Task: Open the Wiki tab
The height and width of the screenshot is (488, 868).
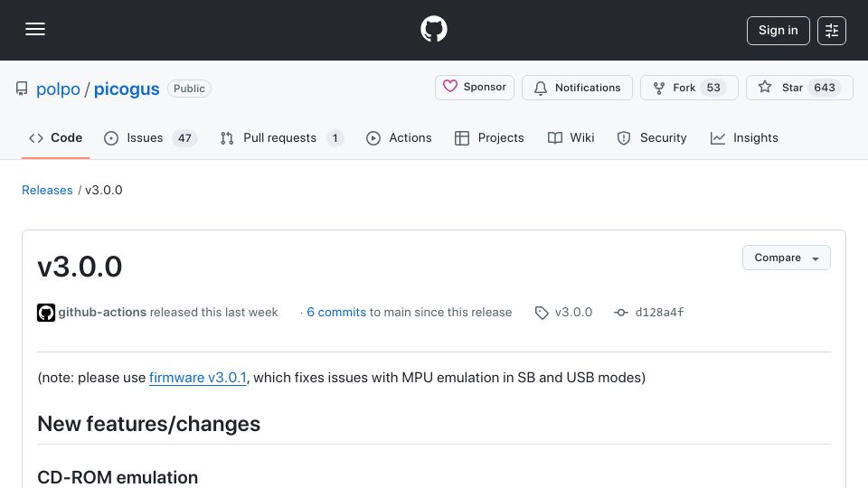Action: pos(571,137)
